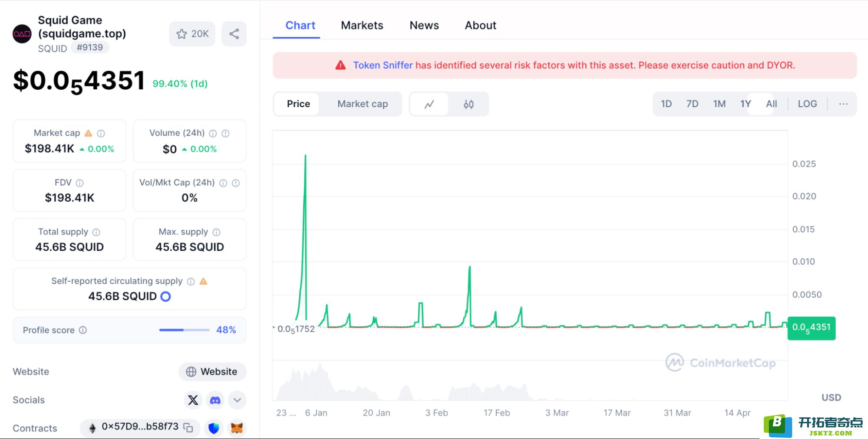Click the #9139 rank badge
This screenshot has width=868, height=439.
coord(90,48)
